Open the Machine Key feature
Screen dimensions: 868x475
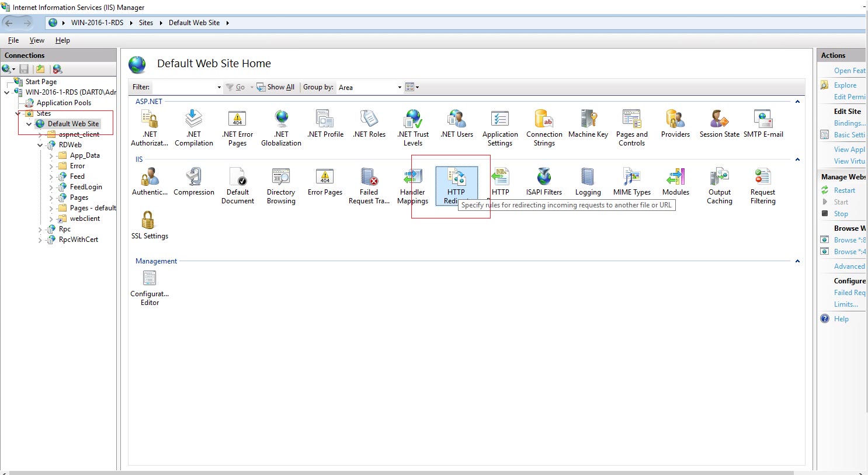pyautogui.click(x=588, y=124)
